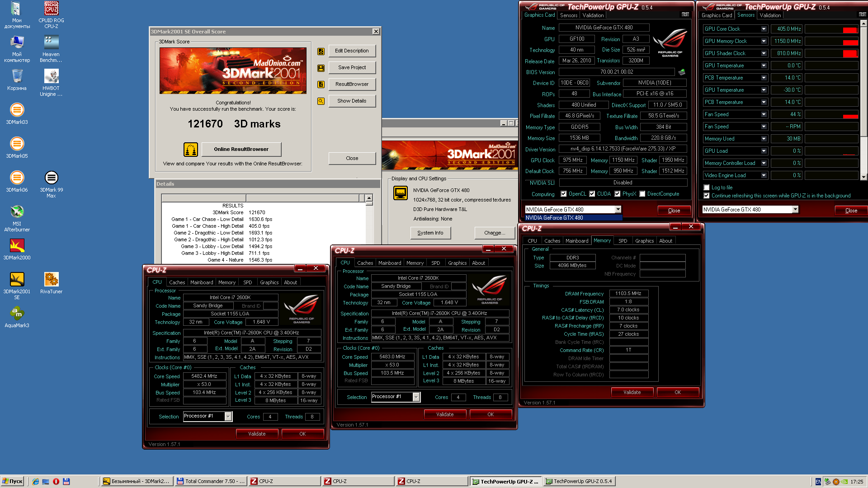Toggle the DirectCompute checkbox
The image size is (868, 488).
point(642,194)
